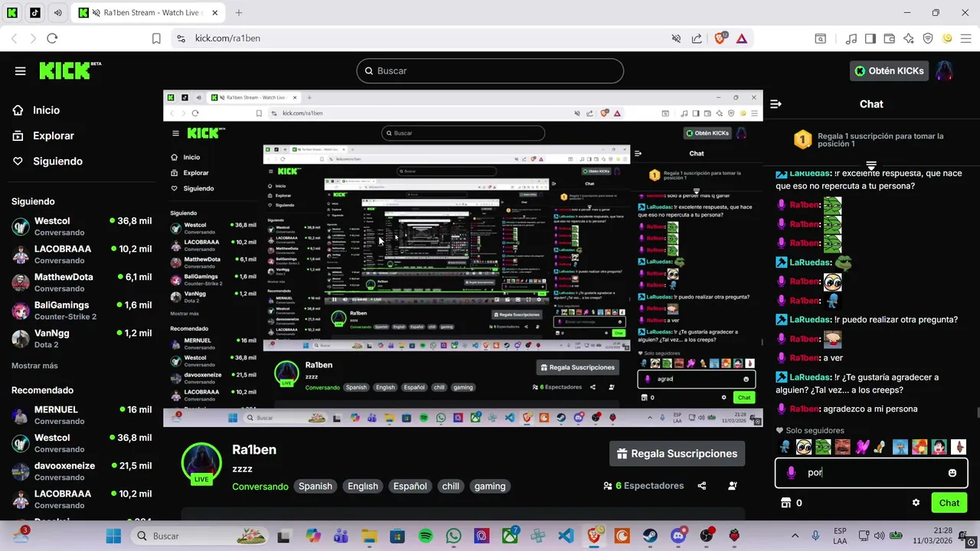Toggle muted site sound icon in address bar
The width and height of the screenshot is (980, 551).
676,38
